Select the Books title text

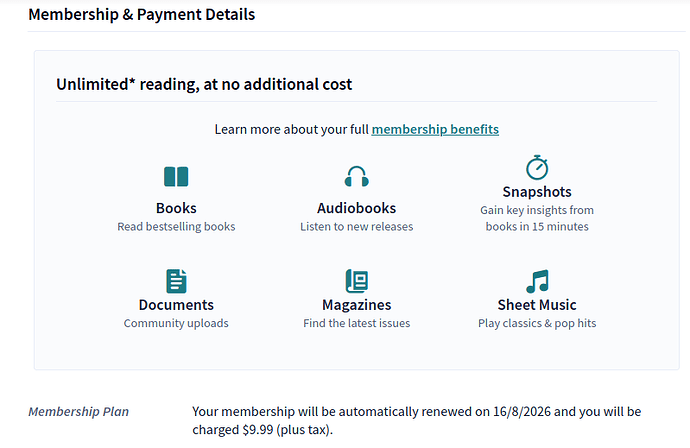click(176, 208)
